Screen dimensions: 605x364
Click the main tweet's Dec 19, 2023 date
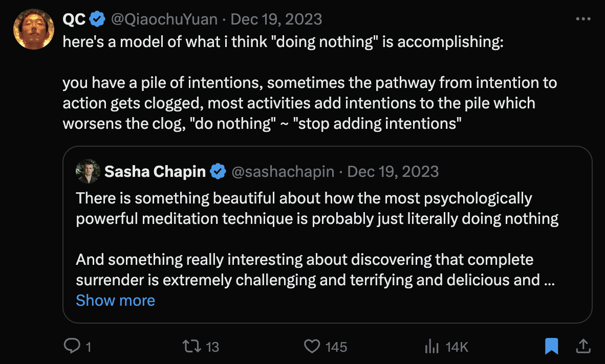point(276,19)
